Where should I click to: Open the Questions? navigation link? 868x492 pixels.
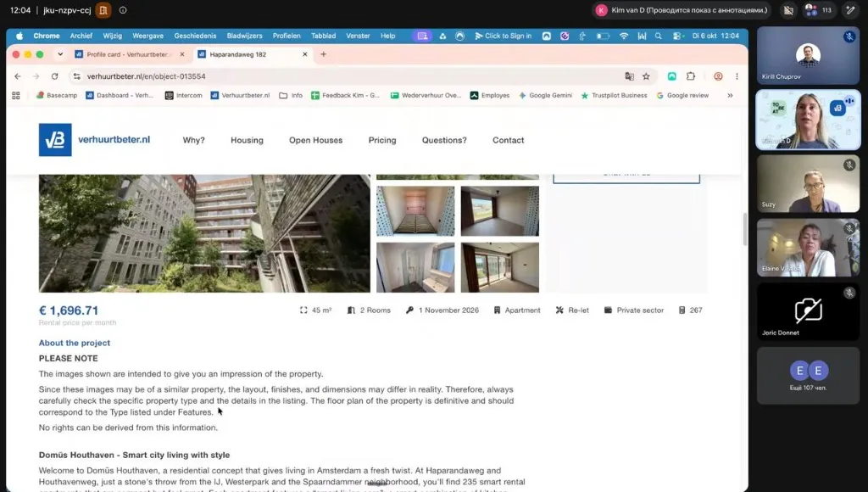tap(444, 140)
